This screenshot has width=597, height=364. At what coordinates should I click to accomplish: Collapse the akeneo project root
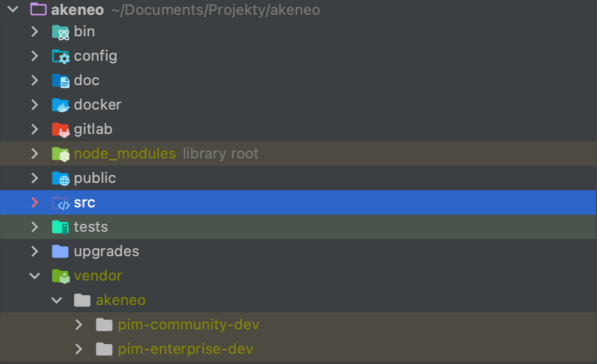coord(13,10)
